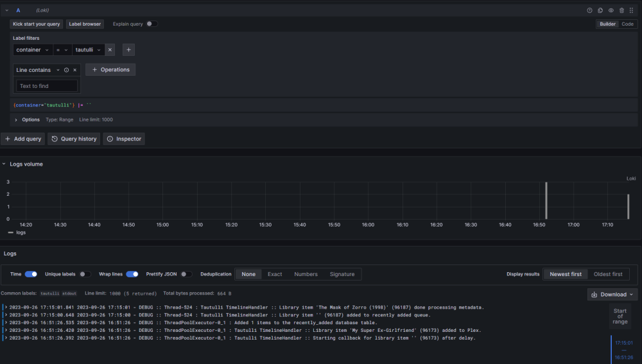Viewport: 642px width, 364px height.
Task: Display Newest first results
Action: tap(566, 274)
